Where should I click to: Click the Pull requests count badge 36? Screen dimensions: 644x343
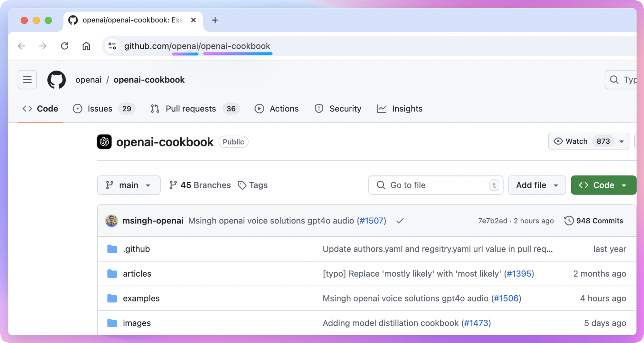231,109
